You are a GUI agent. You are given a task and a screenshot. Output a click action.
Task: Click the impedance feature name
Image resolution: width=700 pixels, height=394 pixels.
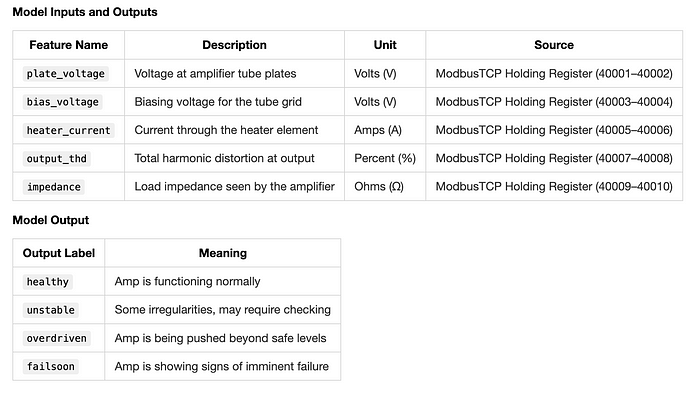[x=54, y=187]
